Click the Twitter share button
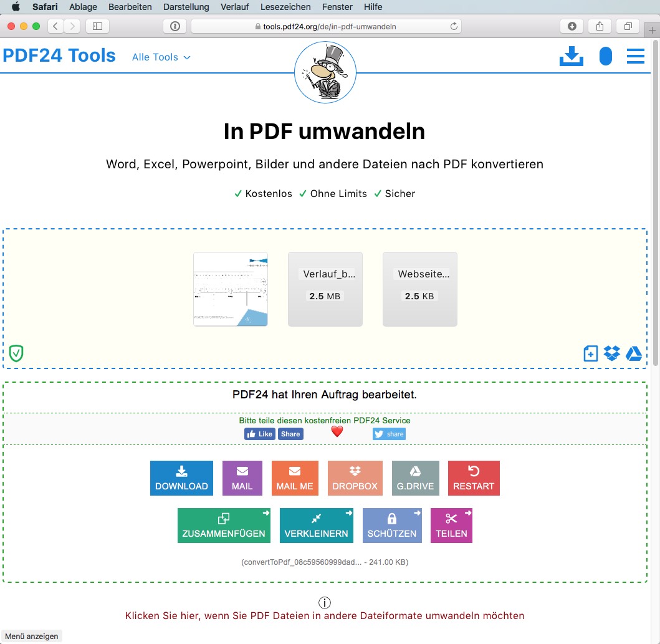660x644 pixels. click(x=389, y=434)
